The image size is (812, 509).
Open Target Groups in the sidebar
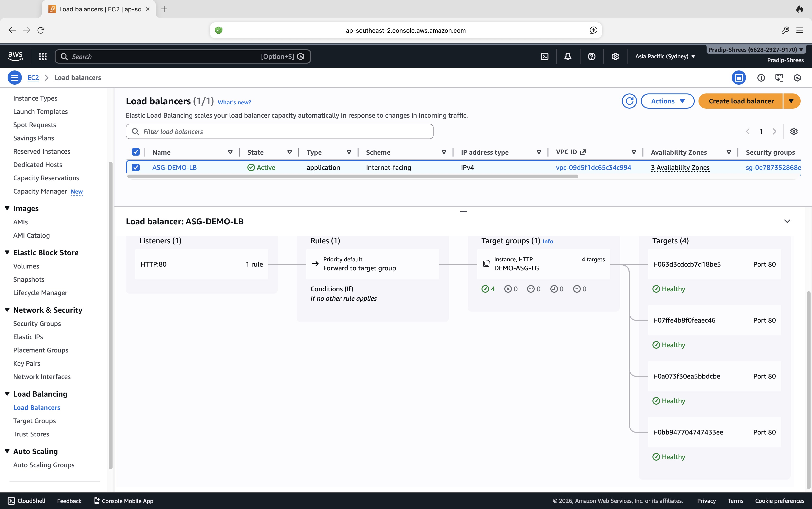[34, 421]
